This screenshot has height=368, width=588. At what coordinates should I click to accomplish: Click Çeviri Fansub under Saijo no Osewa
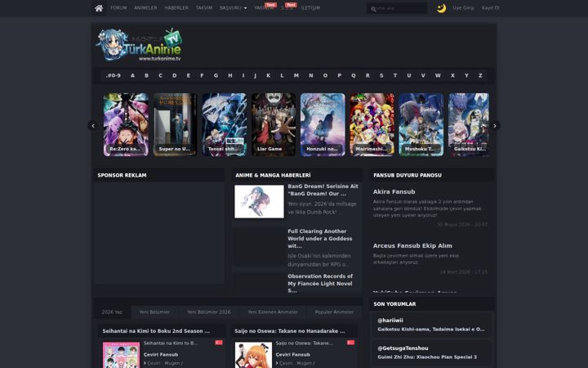(x=293, y=354)
